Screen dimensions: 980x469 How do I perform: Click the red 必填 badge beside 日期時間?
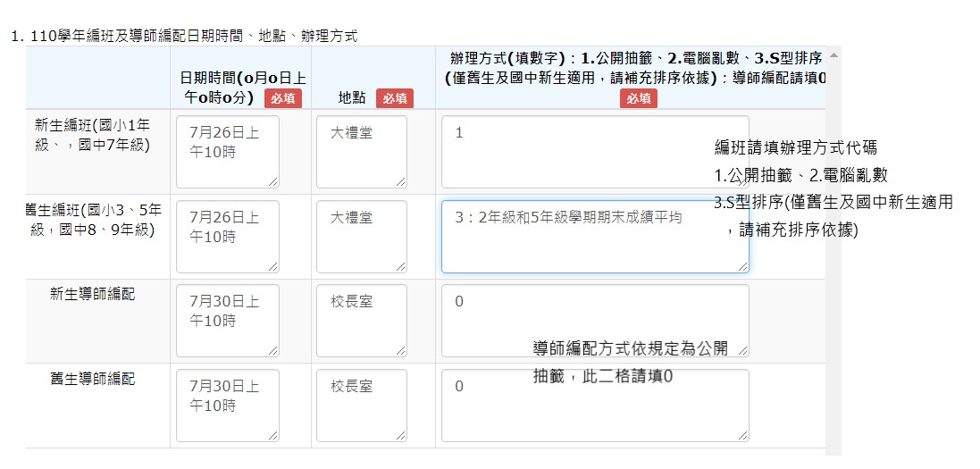pyautogui.click(x=282, y=97)
